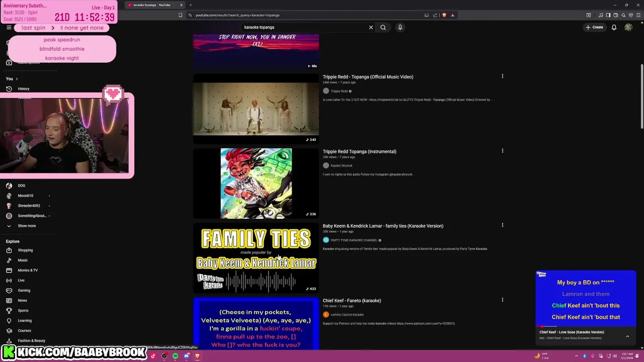644x362 pixels.
Task: Open Music in Explore
Action: click(x=23, y=260)
